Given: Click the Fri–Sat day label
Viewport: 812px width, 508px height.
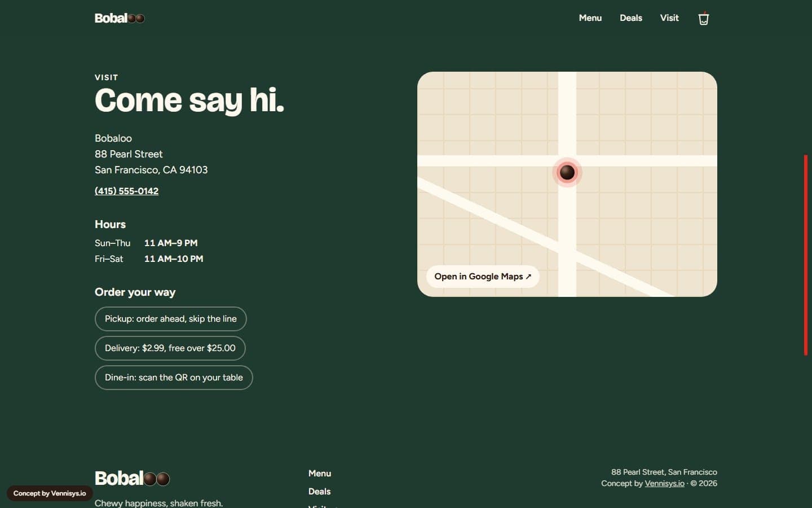Looking at the screenshot, I should point(109,259).
